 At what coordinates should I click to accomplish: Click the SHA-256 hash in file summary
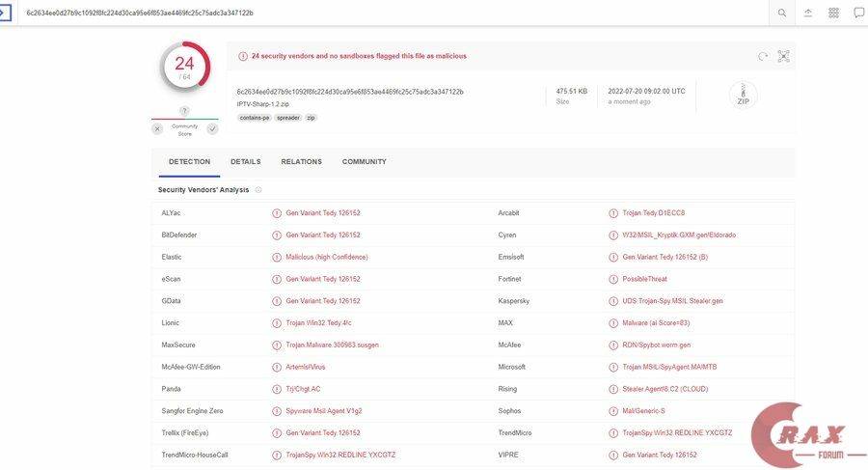click(x=350, y=92)
